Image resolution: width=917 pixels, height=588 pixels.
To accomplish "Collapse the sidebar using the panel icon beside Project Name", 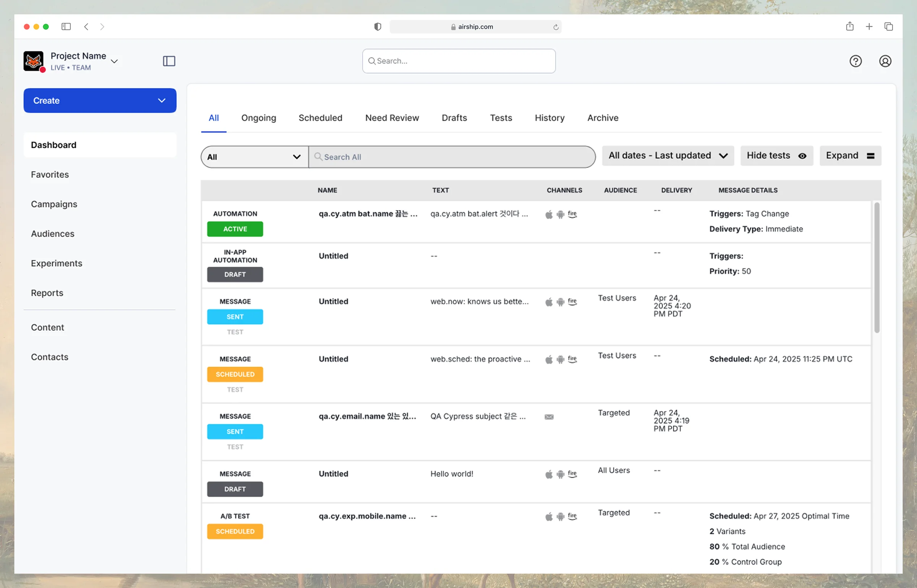I will click(x=169, y=61).
